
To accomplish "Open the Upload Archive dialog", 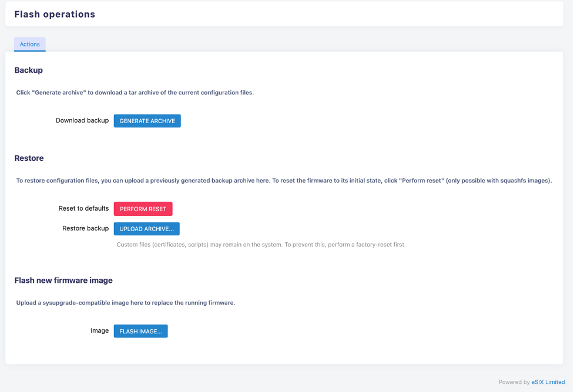I will pyautogui.click(x=146, y=228).
